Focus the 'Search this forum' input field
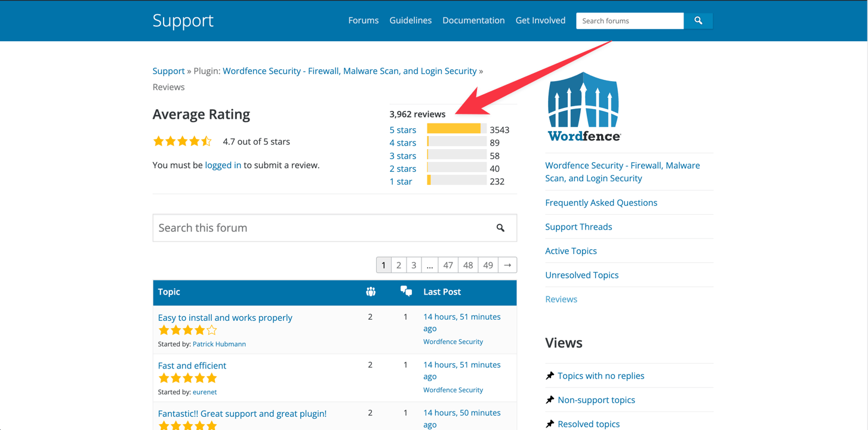868x430 pixels. [322, 228]
